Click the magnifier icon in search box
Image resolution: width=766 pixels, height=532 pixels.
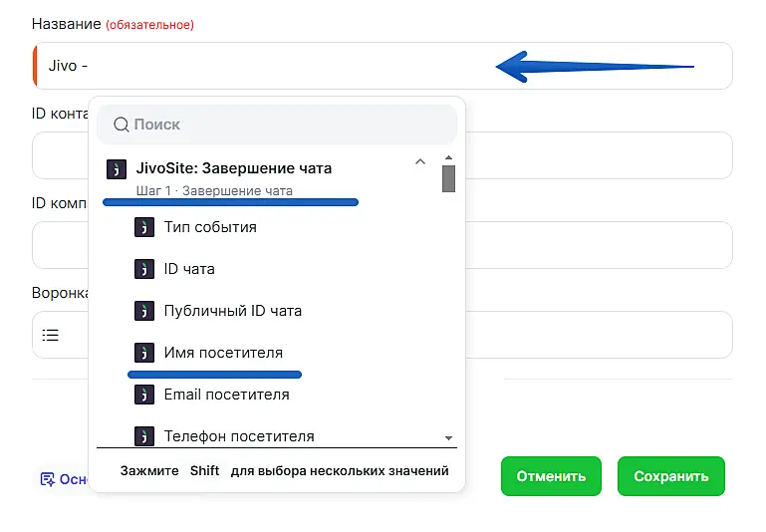[122, 125]
